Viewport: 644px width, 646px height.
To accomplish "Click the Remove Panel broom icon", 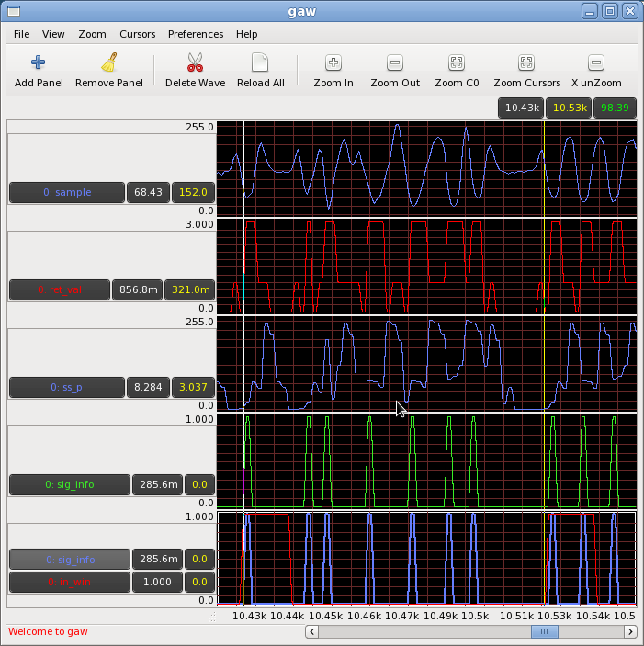I will (x=109, y=63).
